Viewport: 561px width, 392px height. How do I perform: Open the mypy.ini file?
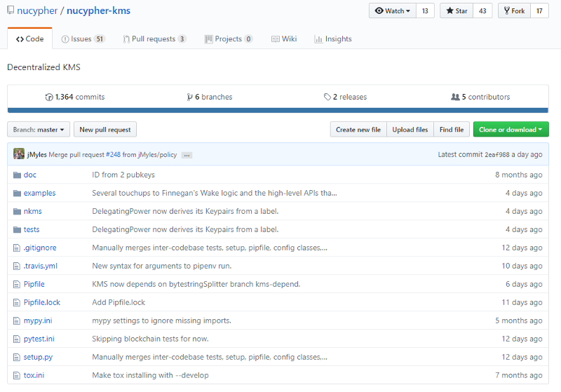click(x=38, y=321)
